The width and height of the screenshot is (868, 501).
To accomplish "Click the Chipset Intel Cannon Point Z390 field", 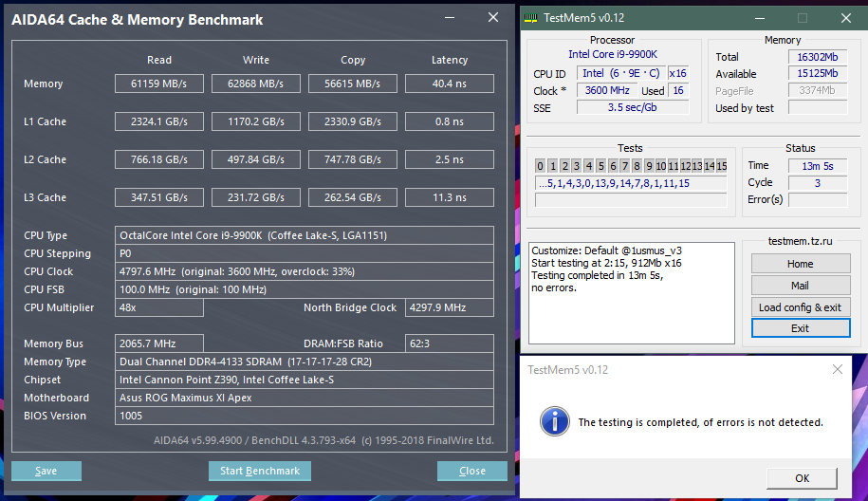I will 304,380.
